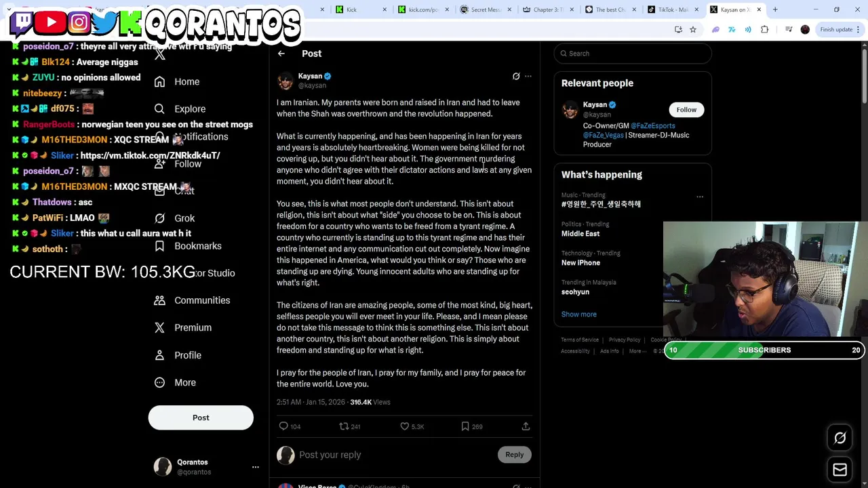Open the floating Messages envelope button
This screenshot has height=488, width=868.
840,470
